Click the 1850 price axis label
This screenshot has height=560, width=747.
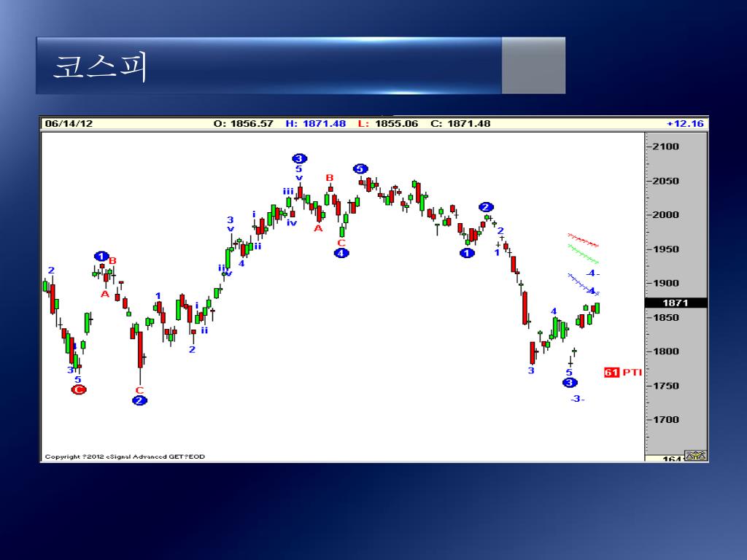coord(665,318)
